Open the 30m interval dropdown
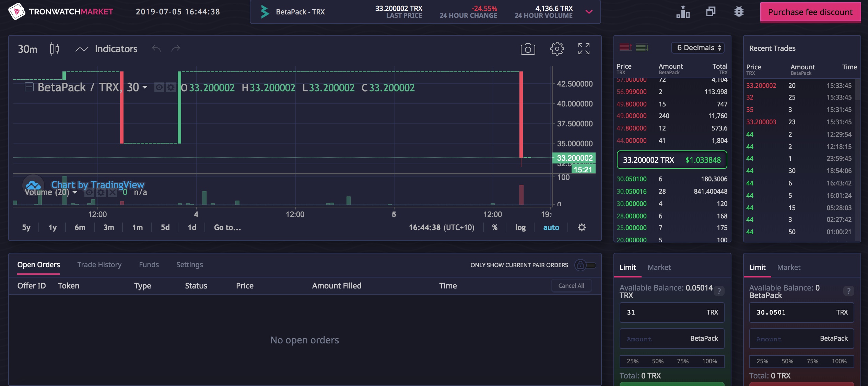The width and height of the screenshot is (868, 386). click(27, 49)
